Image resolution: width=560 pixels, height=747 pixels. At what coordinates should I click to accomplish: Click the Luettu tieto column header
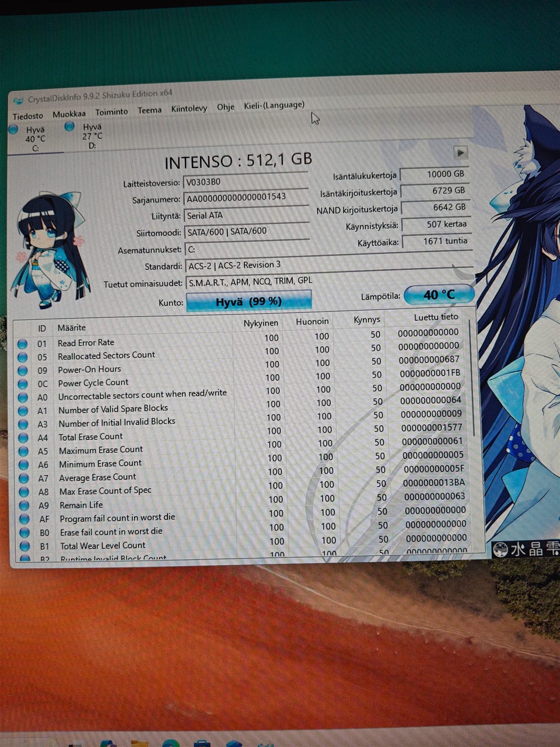point(436,317)
